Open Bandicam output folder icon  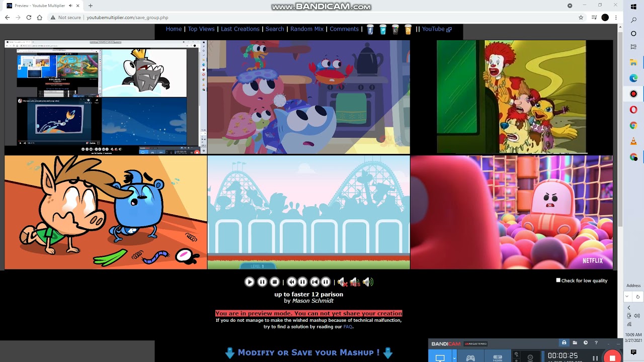point(575,343)
